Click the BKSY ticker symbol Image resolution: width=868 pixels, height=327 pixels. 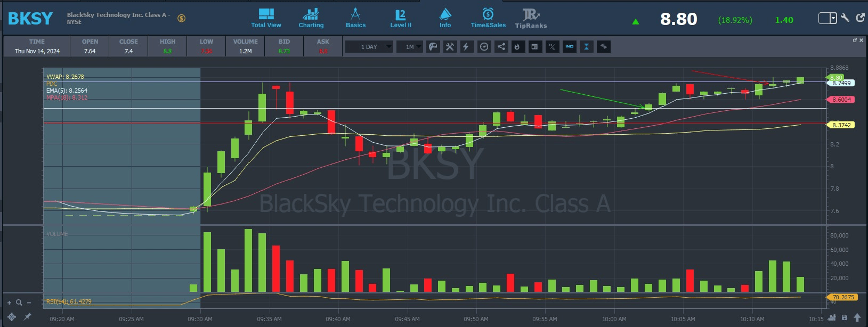coord(30,19)
